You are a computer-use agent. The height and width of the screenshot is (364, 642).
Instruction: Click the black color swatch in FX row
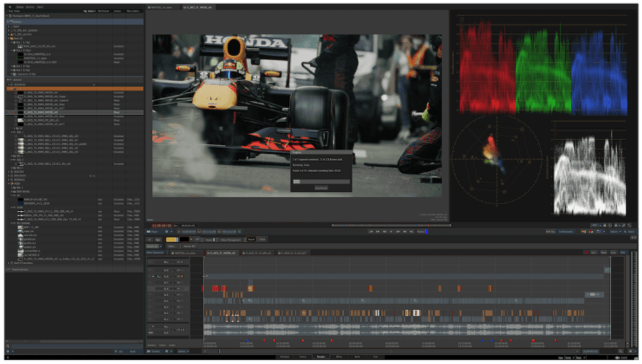pyautogui.click(x=184, y=240)
